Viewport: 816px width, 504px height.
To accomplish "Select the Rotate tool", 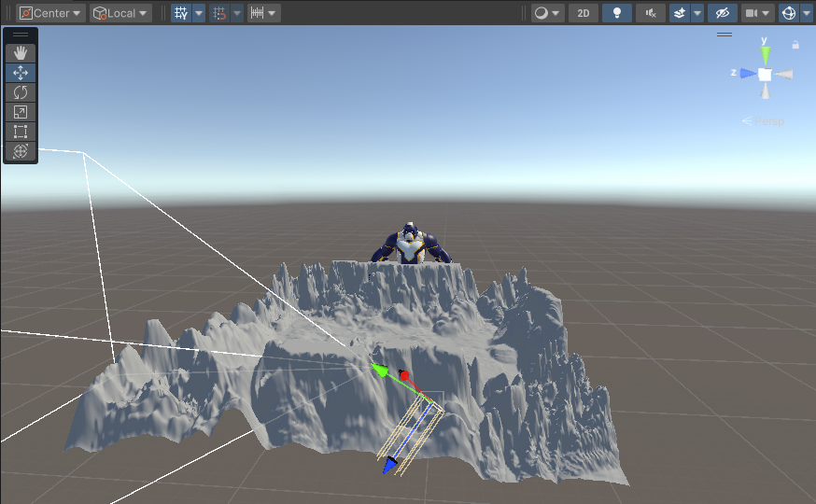I will (x=21, y=92).
